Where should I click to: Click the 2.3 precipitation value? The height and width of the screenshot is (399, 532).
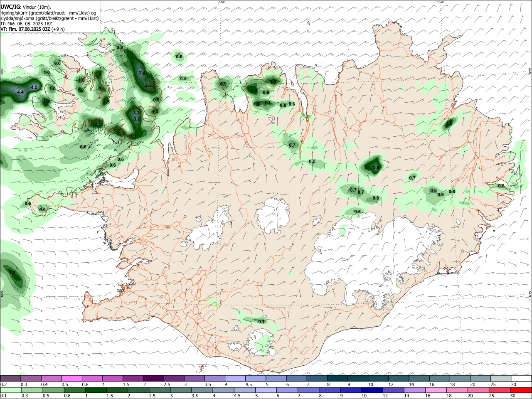click(x=148, y=86)
